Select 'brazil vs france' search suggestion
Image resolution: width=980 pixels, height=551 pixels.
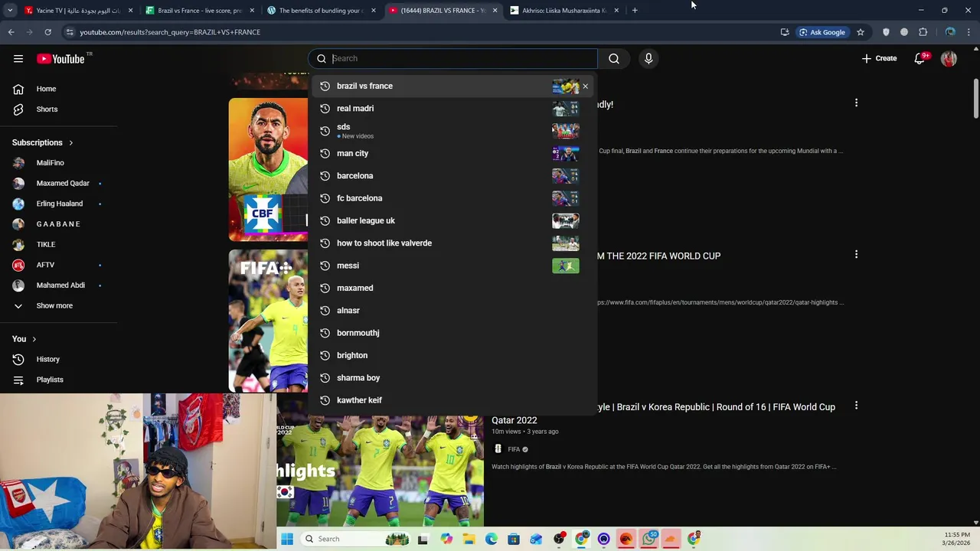(452, 86)
